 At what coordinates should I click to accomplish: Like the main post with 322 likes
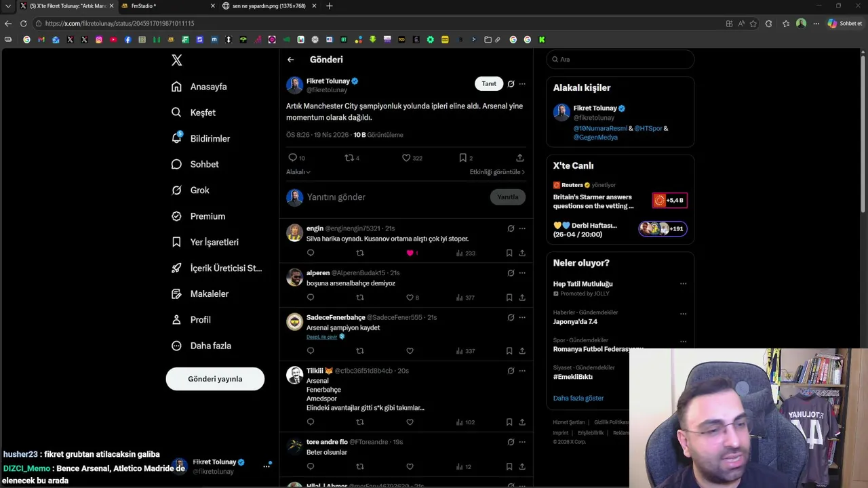406,158
